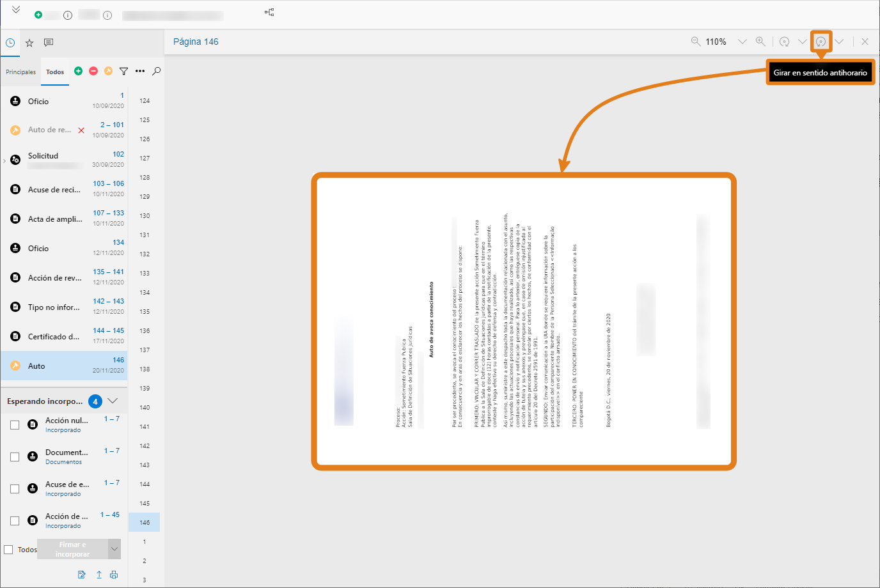The height and width of the screenshot is (588, 880).
Task: Click the blue 4 count badge
Action: point(95,401)
